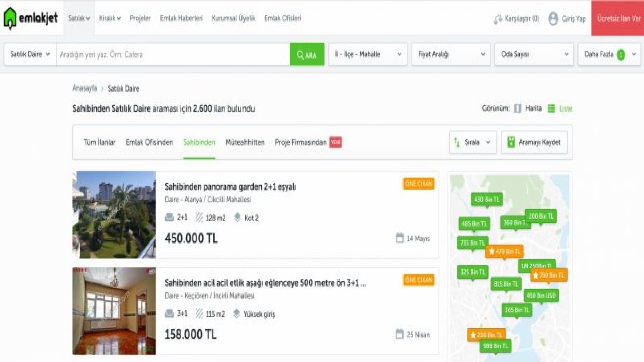Click the 430 Bin TL map price pin
The height and width of the screenshot is (362, 644).
point(487,199)
